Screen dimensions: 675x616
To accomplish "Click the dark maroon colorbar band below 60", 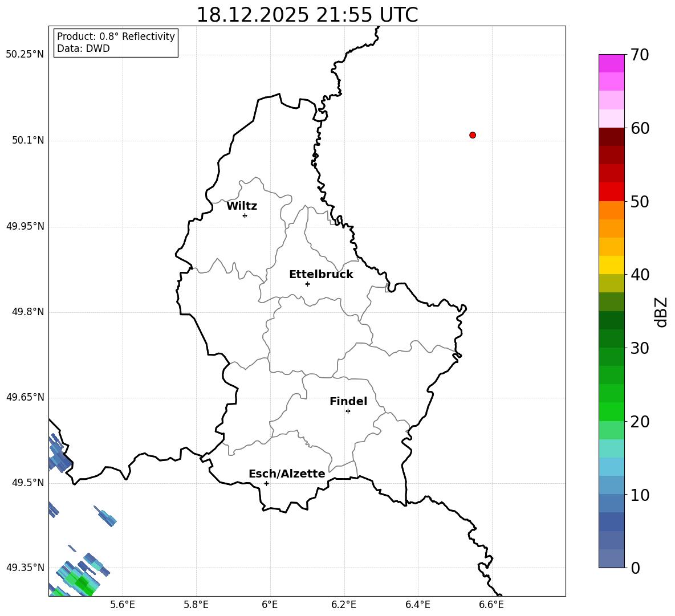I will point(612,137).
